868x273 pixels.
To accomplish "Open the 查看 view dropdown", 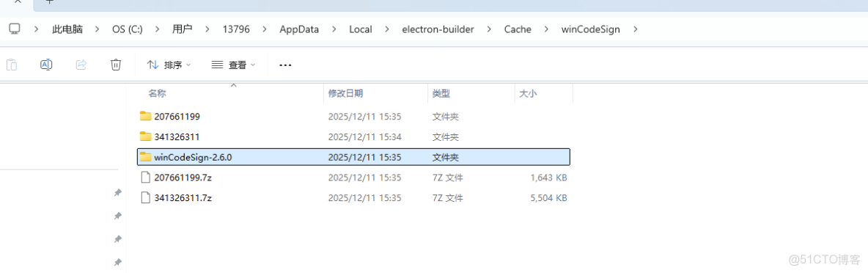I will click(234, 65).
